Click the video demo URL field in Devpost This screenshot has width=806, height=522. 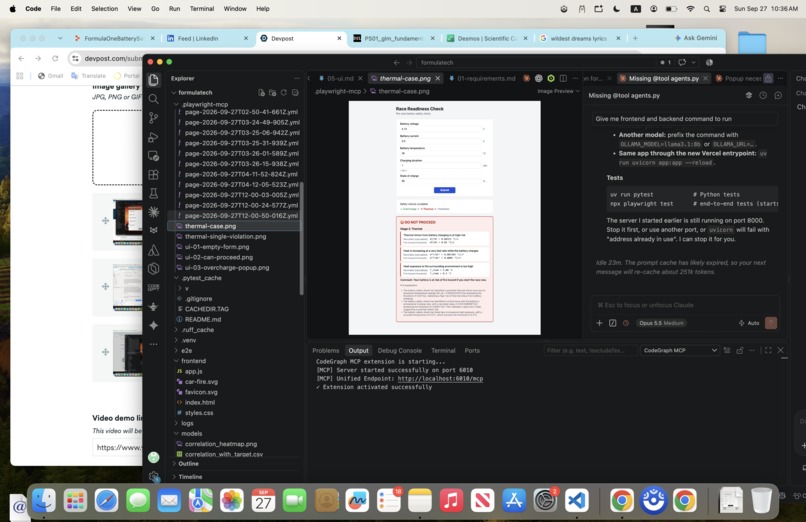tap(118, 448)
